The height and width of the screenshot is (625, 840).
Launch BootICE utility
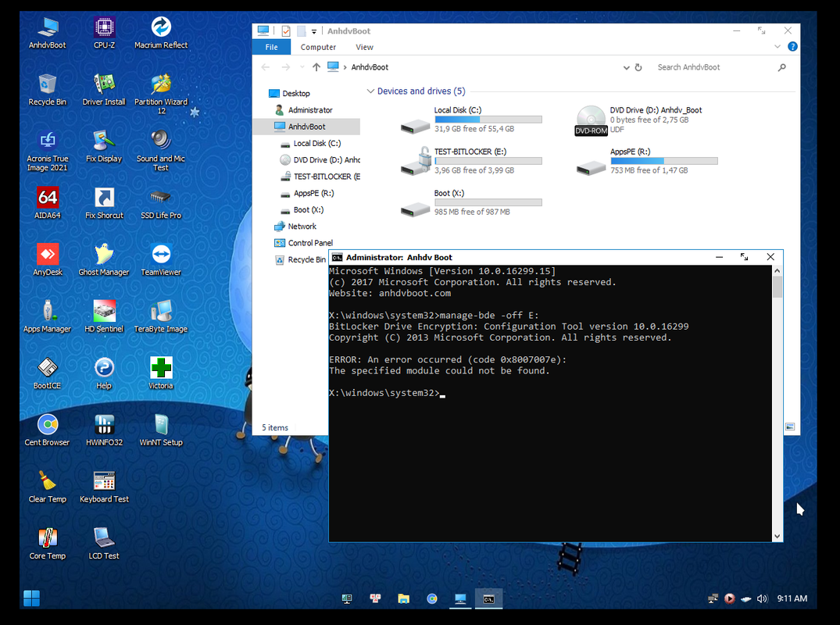click(47, 373)
